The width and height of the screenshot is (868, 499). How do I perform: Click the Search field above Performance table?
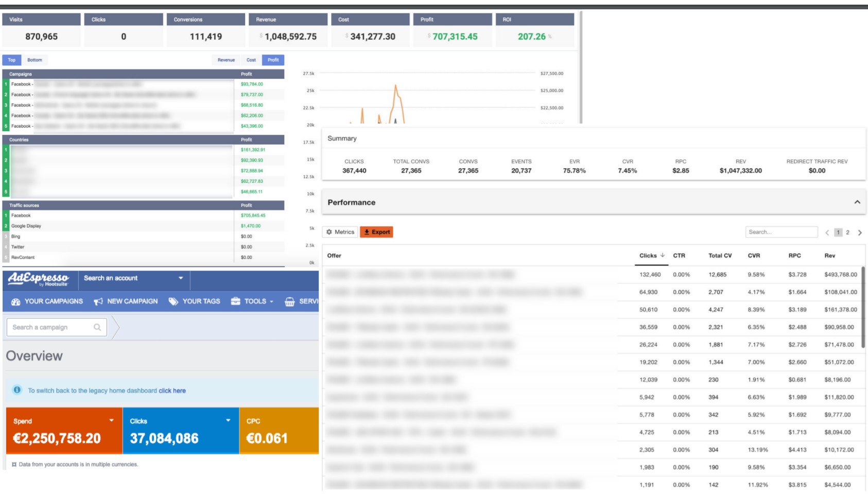[782, 232]
